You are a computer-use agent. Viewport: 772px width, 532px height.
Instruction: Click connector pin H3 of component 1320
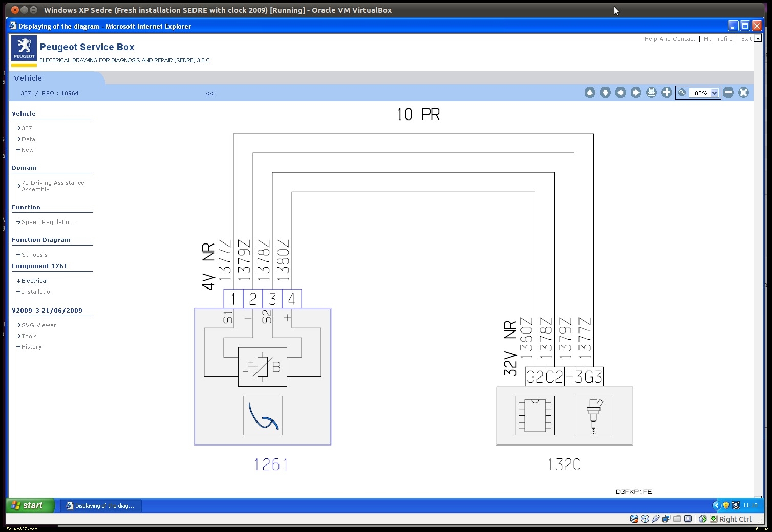(574, 377)
